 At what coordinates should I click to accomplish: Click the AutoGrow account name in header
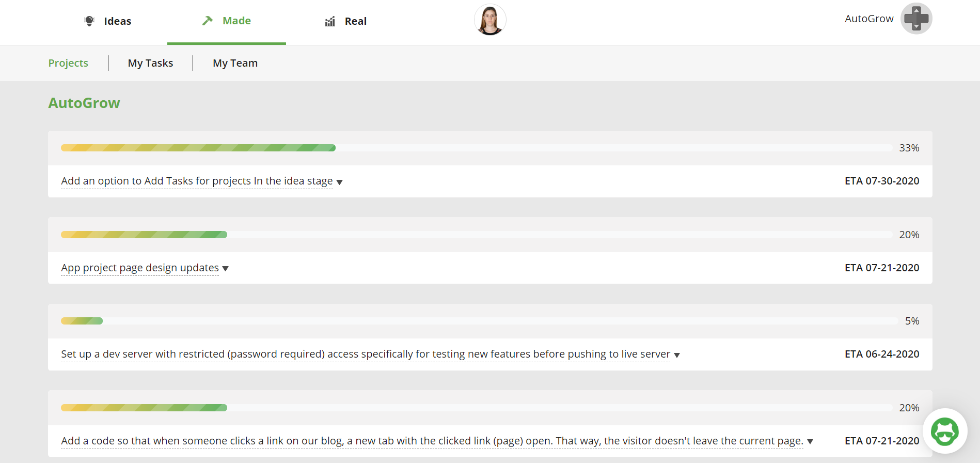[x=869, y=19]
